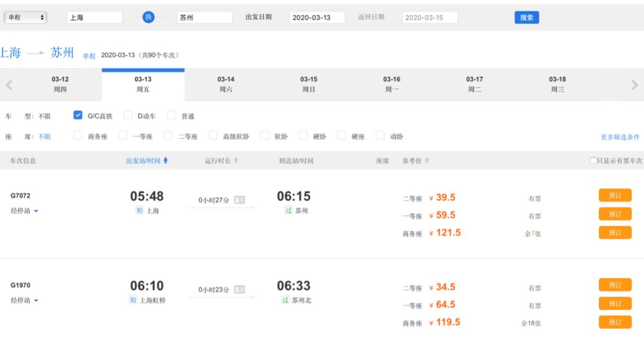Click the departure date field 2020-03-13
Screen dimensions: 644x339
point(317,17)
